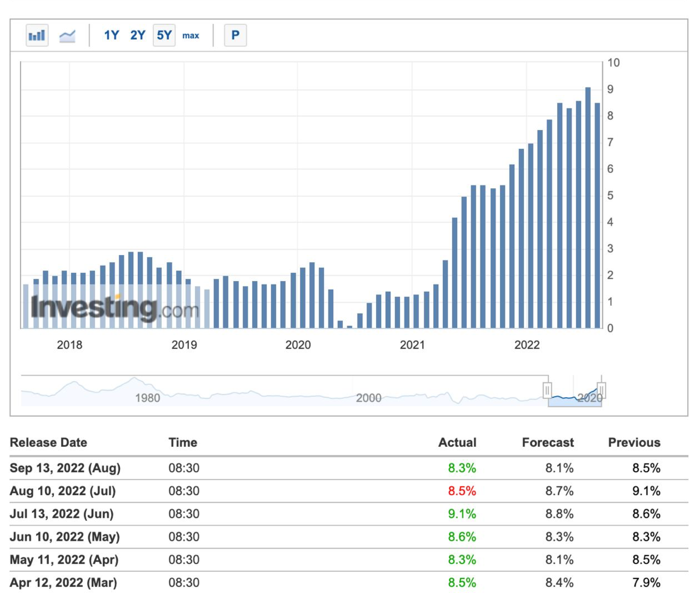Select the 5Y time range
700x599 pixels.
pos(164,35)
